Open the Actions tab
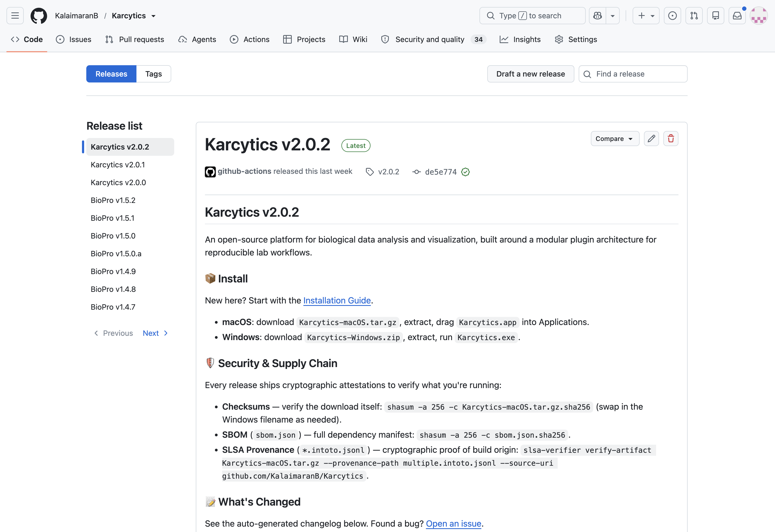Screen dimensions: 775x532 pos(250,39)
